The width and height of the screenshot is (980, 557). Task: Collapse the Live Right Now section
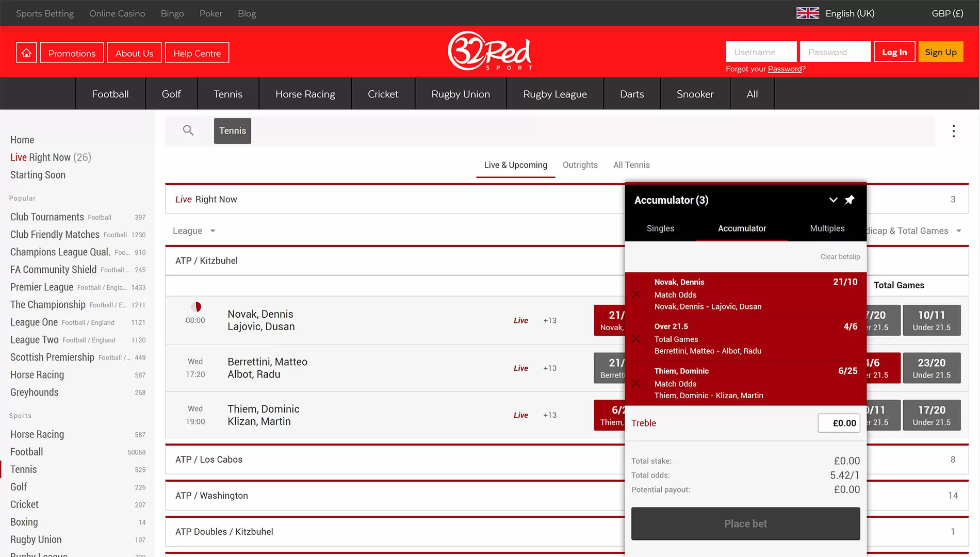click(395, 199)
